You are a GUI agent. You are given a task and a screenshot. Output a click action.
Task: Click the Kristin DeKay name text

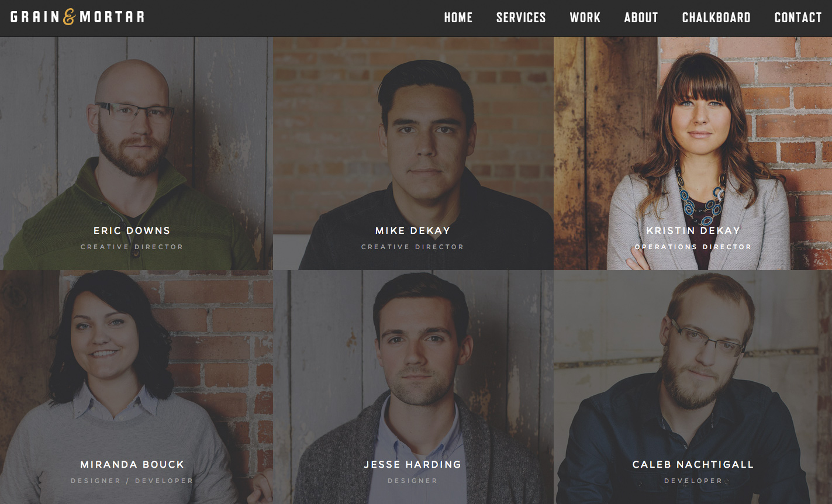(693, 230)
